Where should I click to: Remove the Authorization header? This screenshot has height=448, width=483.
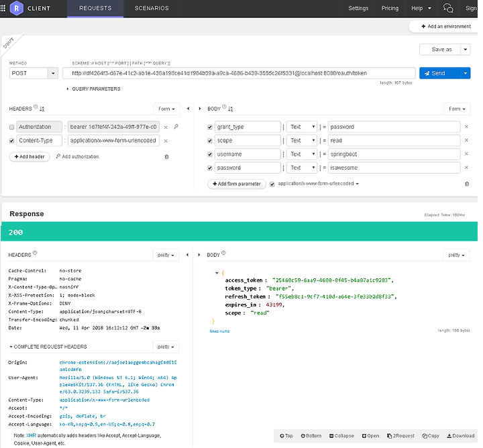[x=166, y=127]
